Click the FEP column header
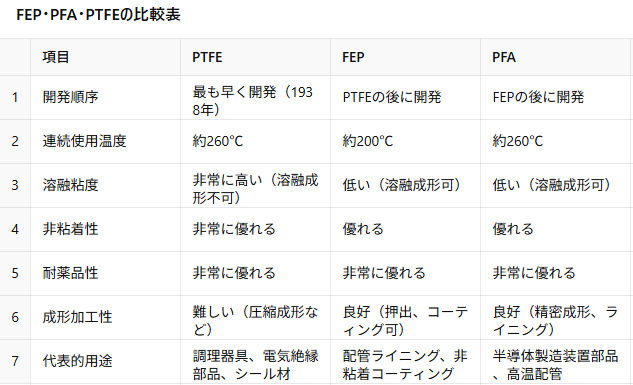 [x=405, y=57]
